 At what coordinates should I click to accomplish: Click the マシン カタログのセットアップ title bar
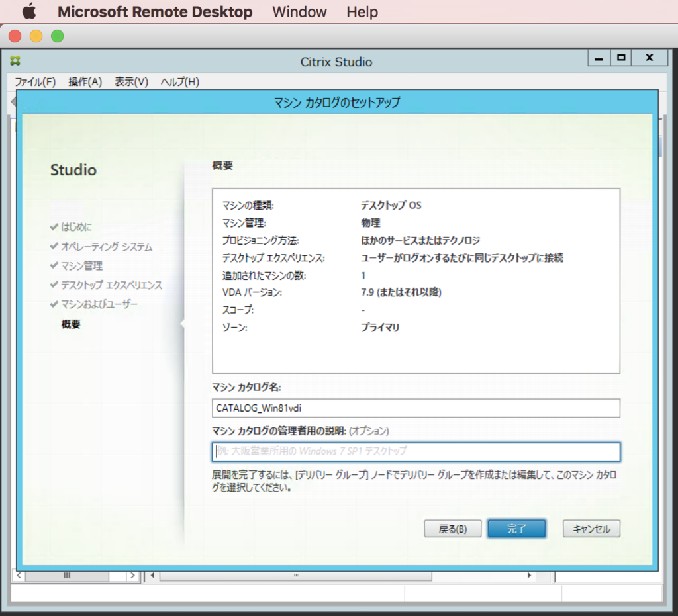[337, 103]
